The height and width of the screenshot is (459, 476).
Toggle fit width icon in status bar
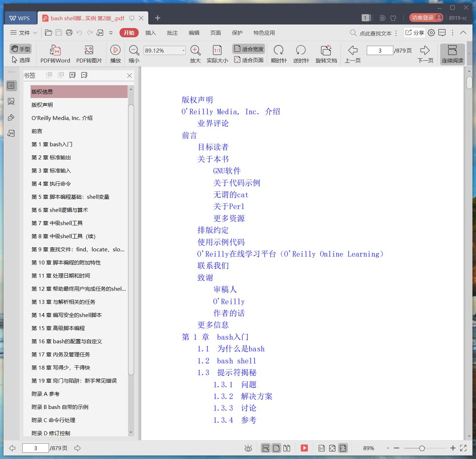coord(343,448)
